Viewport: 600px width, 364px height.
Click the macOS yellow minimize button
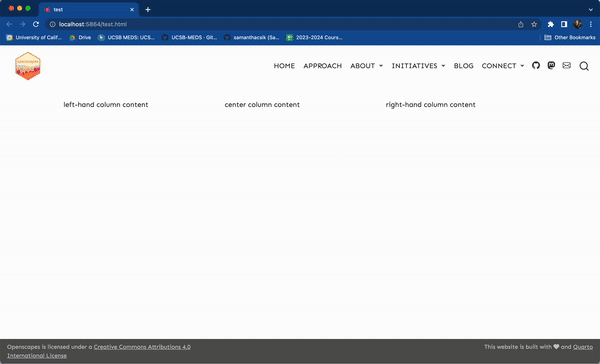tap(20, 8)
